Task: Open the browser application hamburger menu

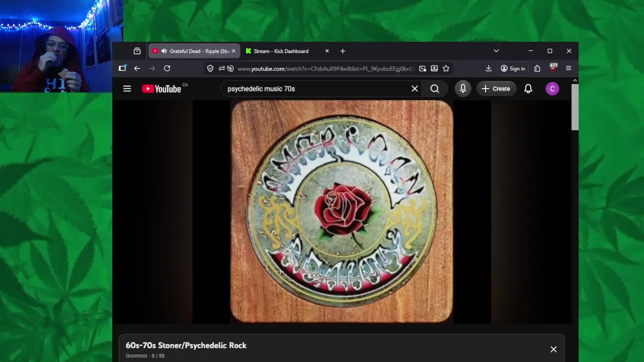Action: 569,68
